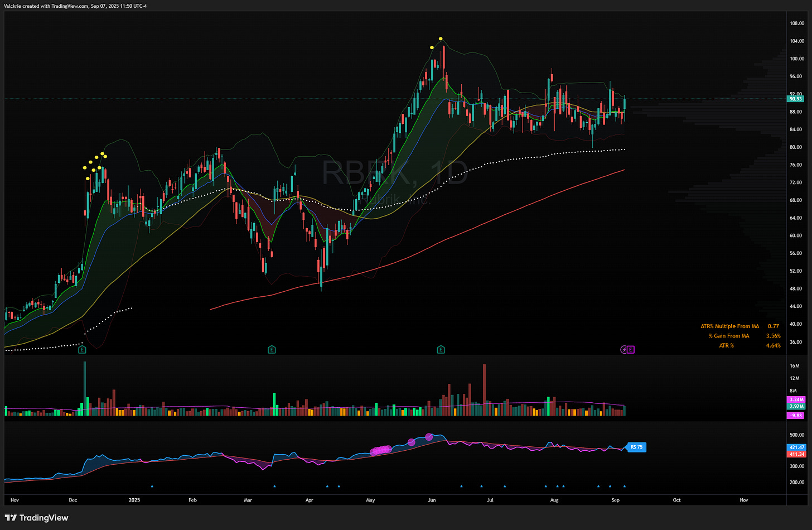Click the 60.00 price axis label
This screenshot has width=812, height=530.
(797, 235)
